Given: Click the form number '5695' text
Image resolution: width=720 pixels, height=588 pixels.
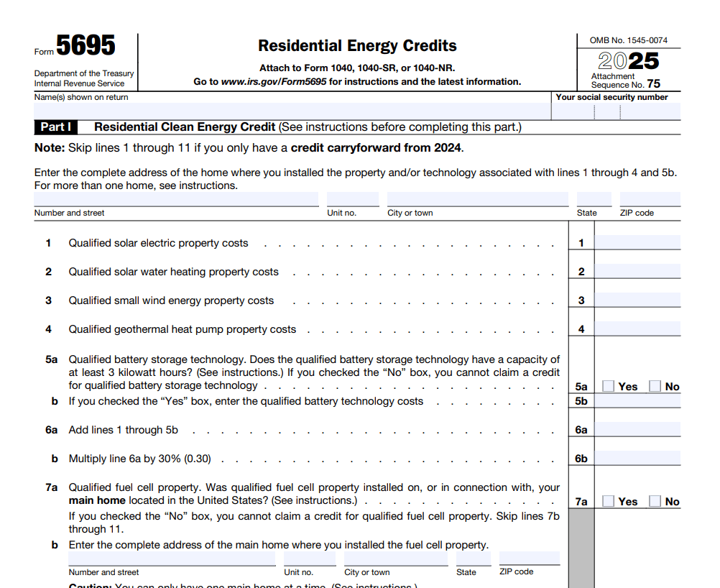Looking at the screenshot, I should coord(86,45).
